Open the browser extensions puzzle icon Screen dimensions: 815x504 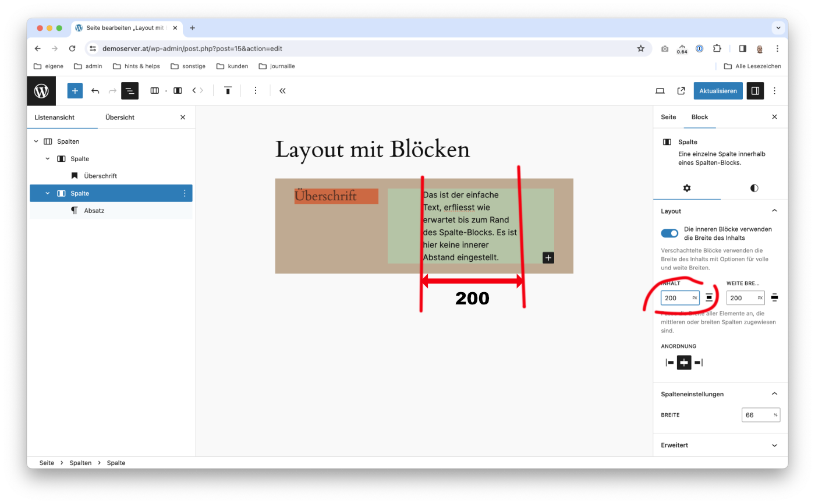[x=717, y=49]
